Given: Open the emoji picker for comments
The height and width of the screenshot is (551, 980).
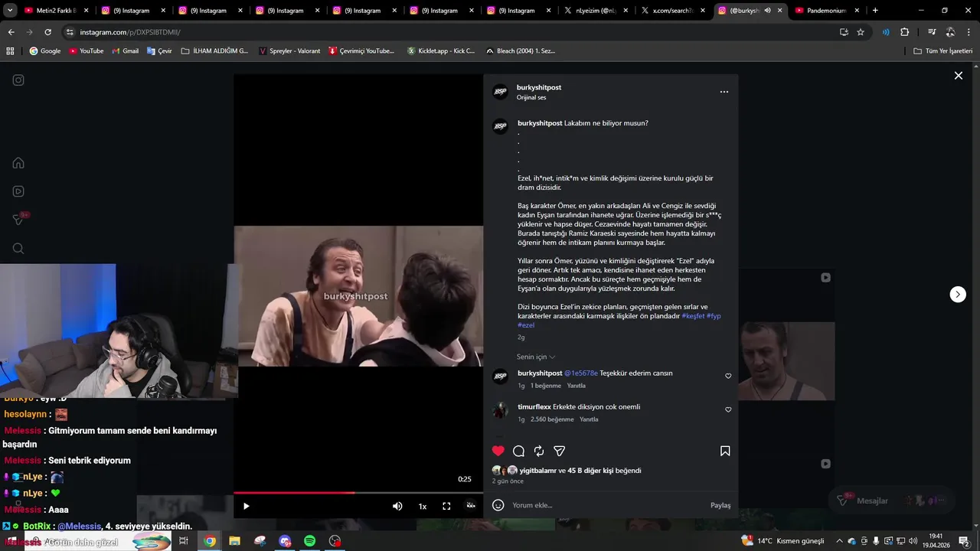Looking at the screenshot, I should [498, 505].
